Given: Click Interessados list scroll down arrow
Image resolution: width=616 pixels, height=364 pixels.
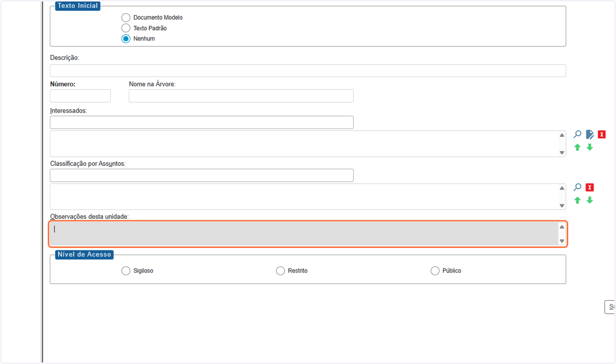Looking at the screenshot, I should click(562, 152).
